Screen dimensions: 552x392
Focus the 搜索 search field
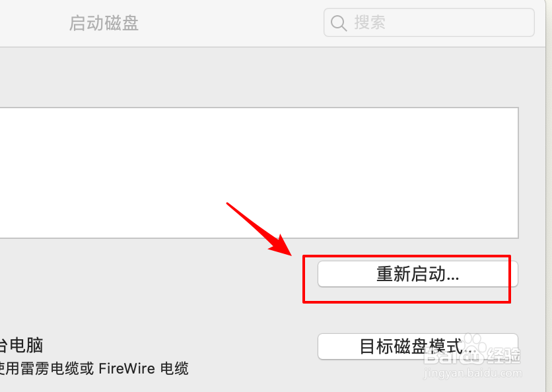point(429,22)
